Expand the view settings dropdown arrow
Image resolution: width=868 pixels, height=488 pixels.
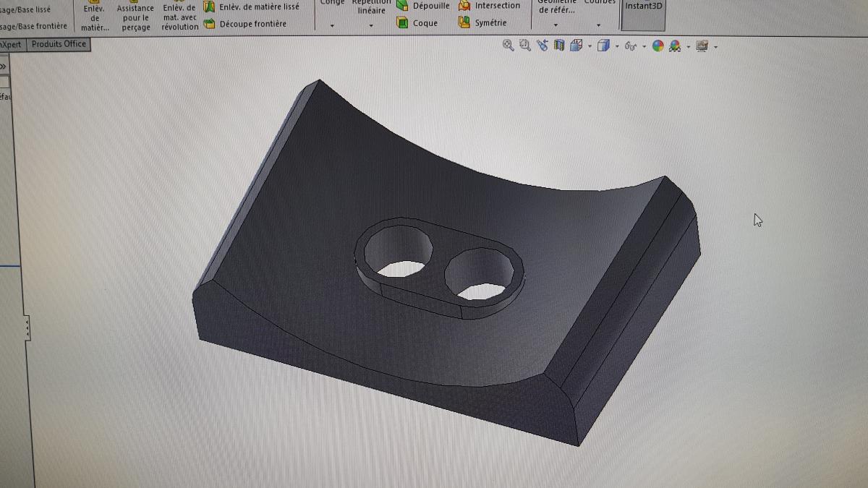(715, 48)
